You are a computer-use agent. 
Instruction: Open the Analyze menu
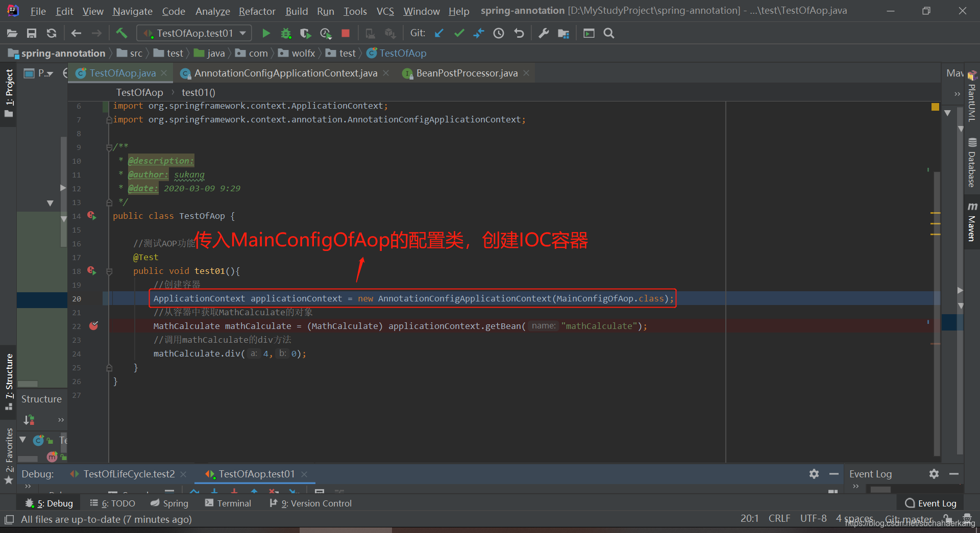click(212, 11)
